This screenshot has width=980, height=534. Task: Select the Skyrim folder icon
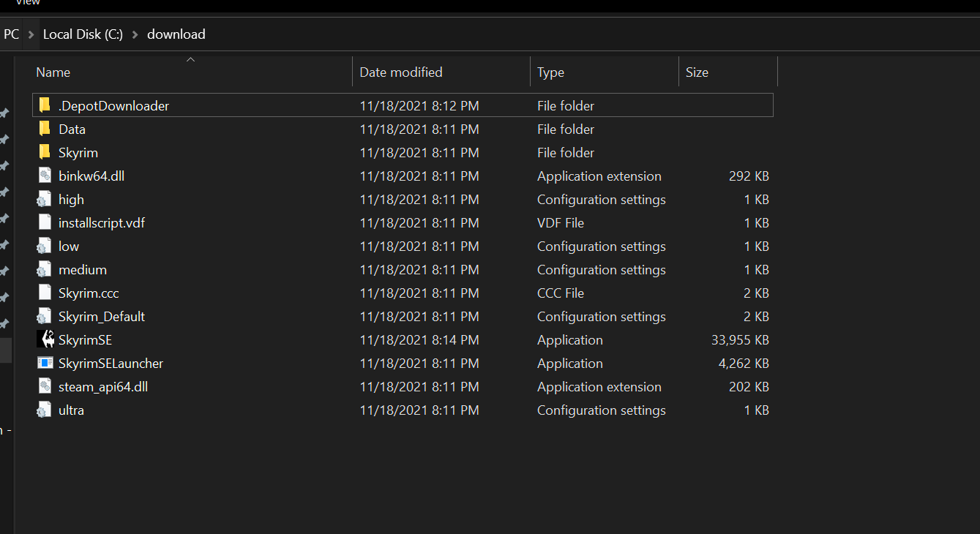point(45,152)
